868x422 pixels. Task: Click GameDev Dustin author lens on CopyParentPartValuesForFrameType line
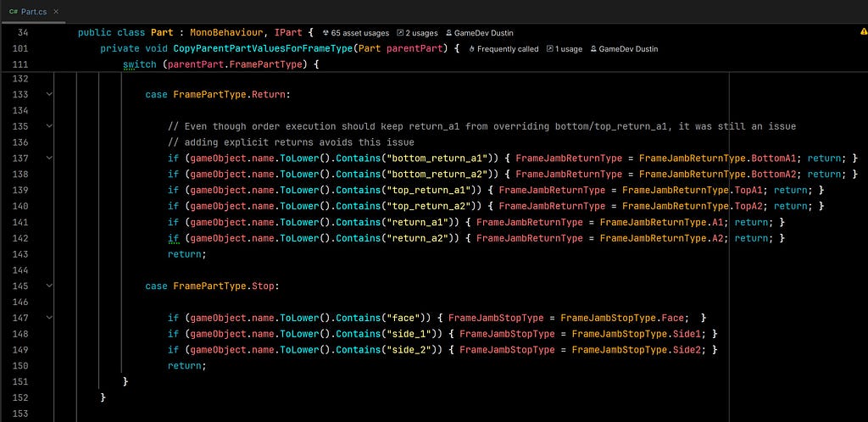pyautogui.click(x=624, y=49)
